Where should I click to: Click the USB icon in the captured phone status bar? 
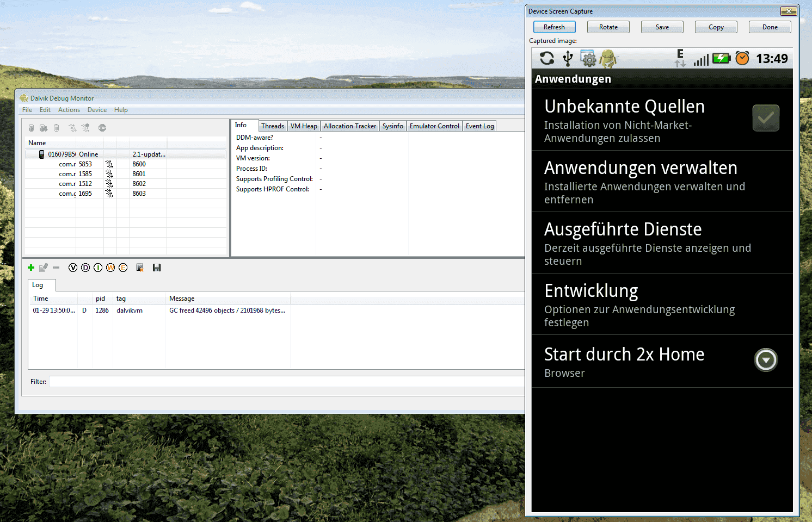tap(568, 58)
